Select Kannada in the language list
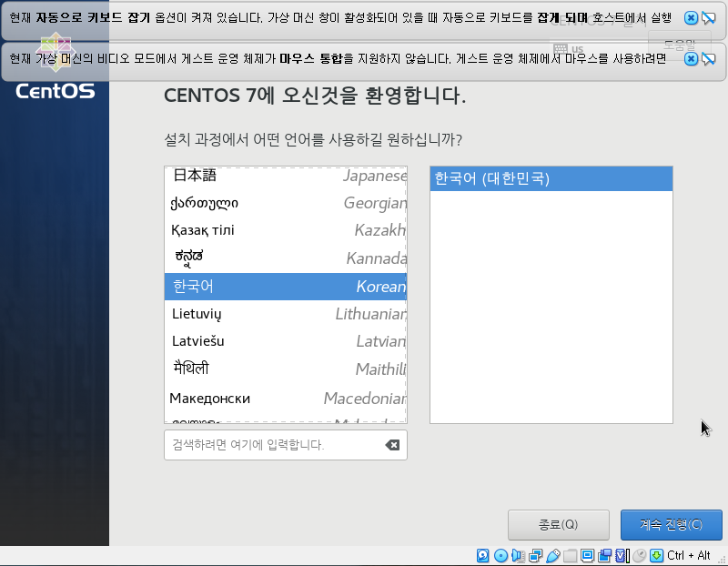 point(286,258)
